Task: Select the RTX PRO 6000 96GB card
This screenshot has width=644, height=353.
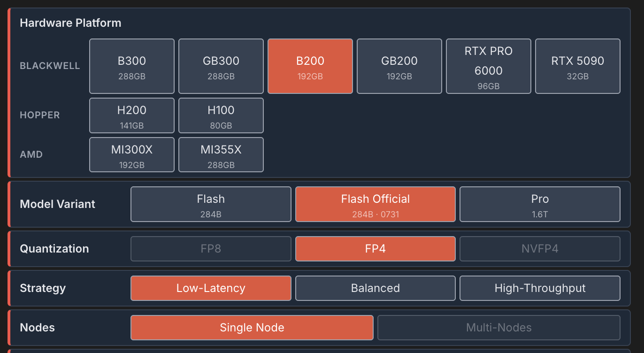Action: pyautogui.click(x=489, y=66)
